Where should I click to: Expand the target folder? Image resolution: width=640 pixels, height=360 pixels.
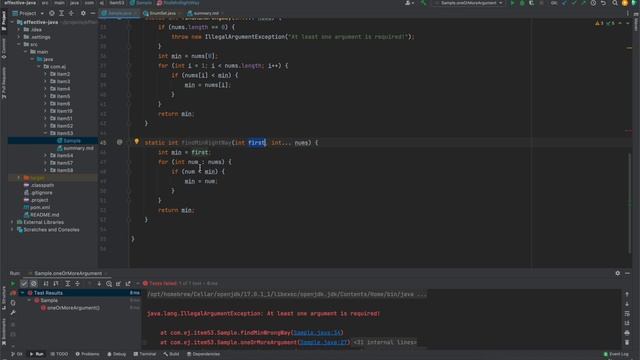(x=18, y=178)
